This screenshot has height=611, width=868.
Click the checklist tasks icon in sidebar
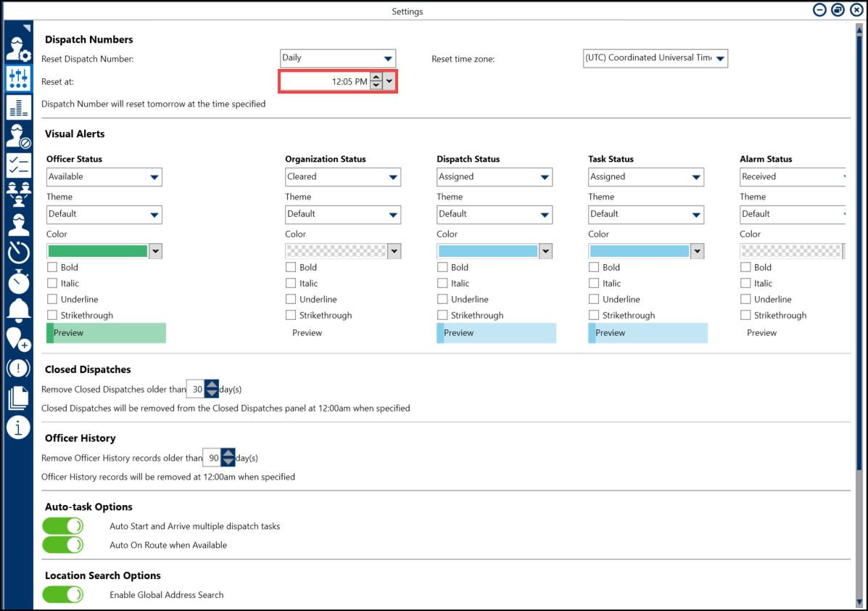click(x=18, y=165)
